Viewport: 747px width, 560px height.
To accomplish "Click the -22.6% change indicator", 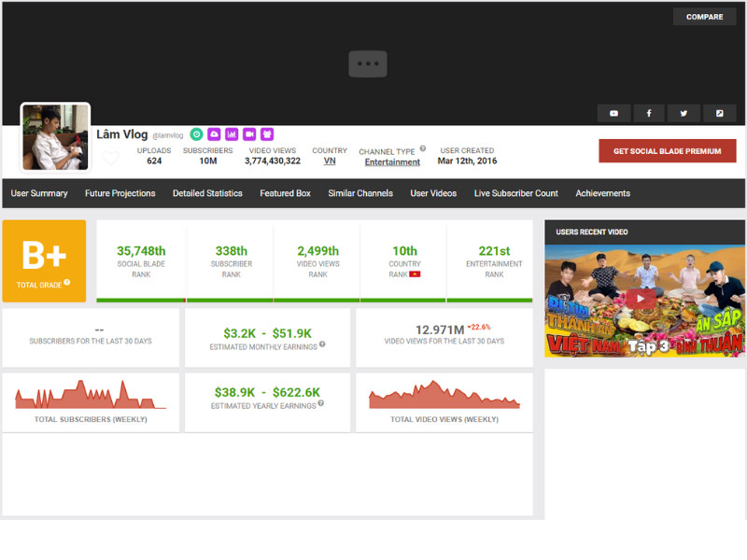I will pyautogui.click(x=479, y=328).
